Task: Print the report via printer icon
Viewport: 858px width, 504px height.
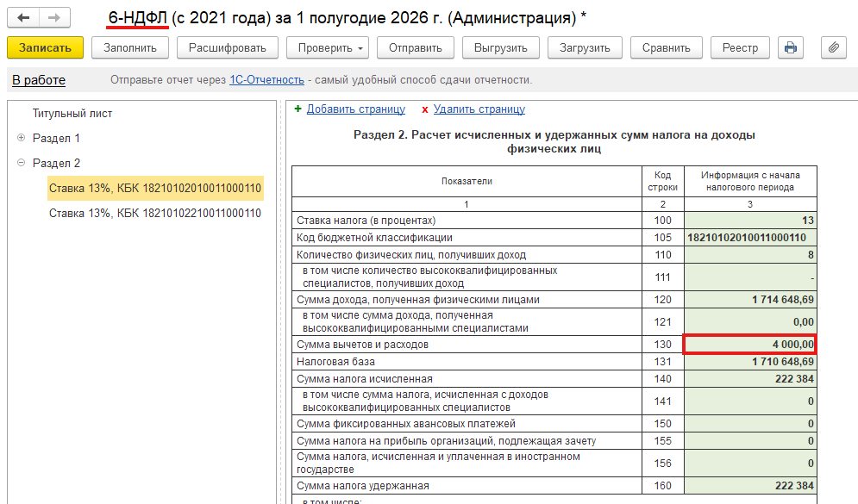Action: click(x=790, y=47)
